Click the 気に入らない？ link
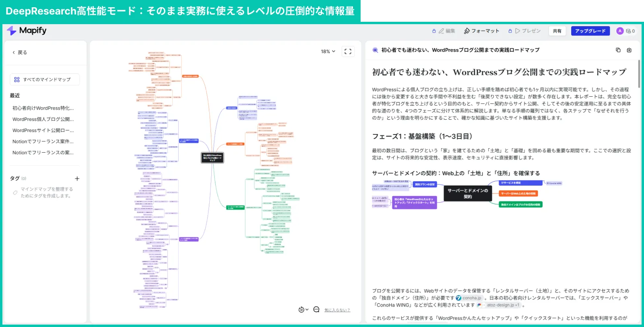 click(337, 310)
